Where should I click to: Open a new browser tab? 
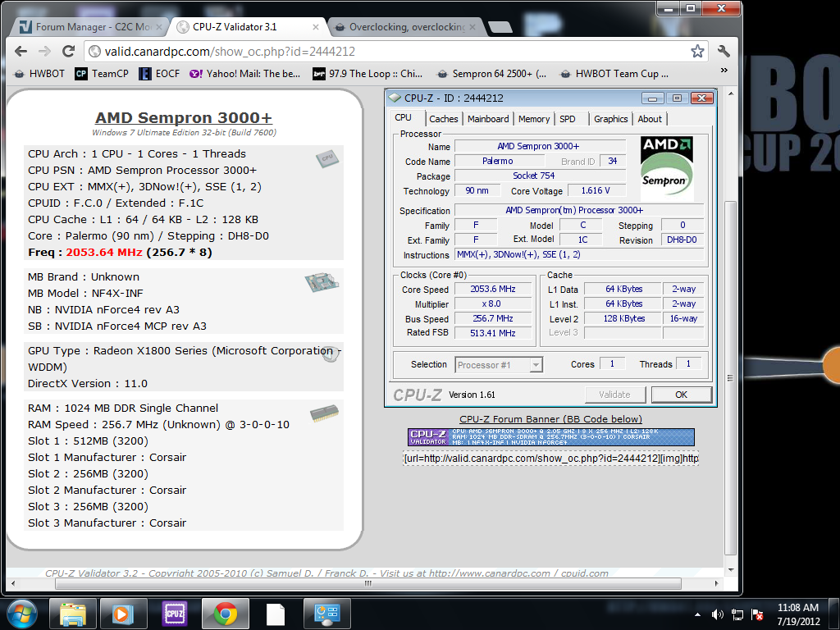tap(500, 27)
